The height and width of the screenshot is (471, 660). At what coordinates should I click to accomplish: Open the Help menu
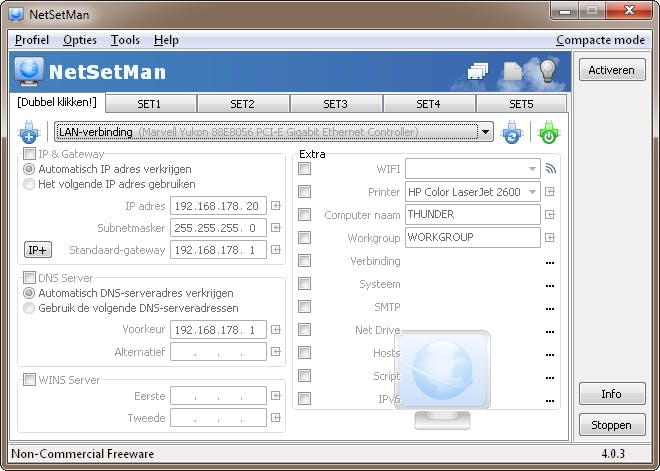(x=166, y=40)
